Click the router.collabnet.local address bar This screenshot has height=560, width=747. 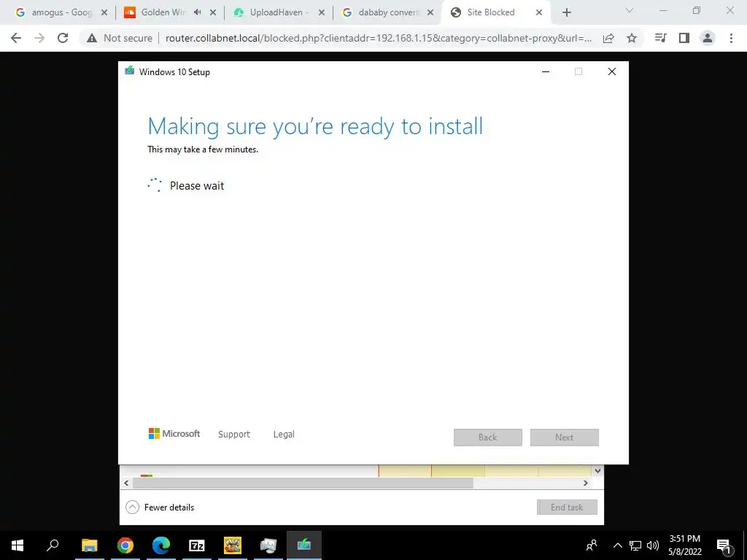click(x=379, y=38)
